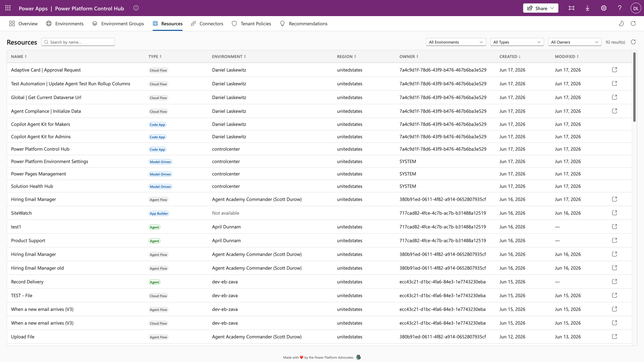Click the Solution Health Hub row name

click(32, 186)
